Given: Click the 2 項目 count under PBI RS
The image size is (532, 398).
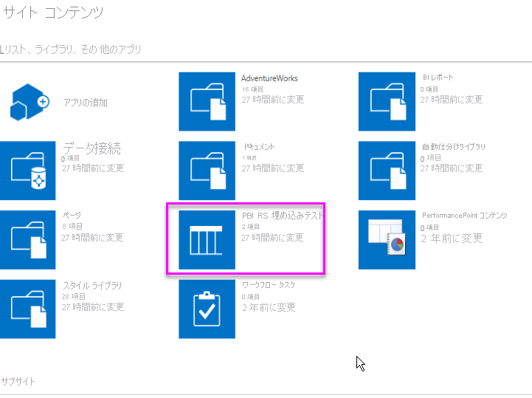Looking at the screenshot, I should (251, 227).
